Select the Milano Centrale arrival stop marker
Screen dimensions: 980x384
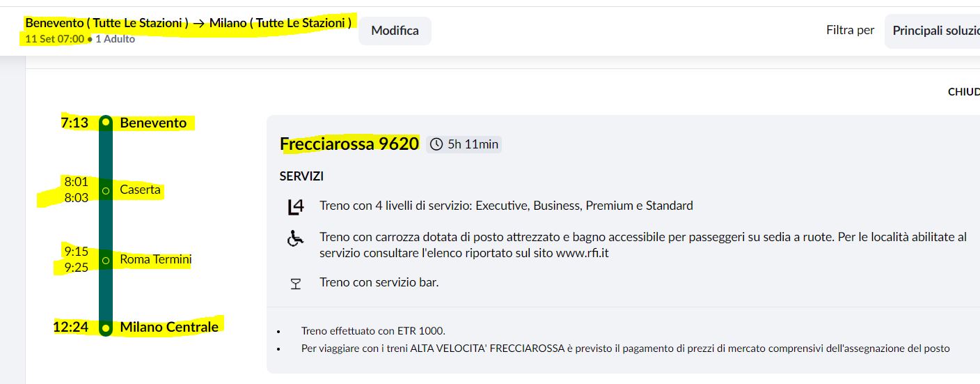point(106,328)
